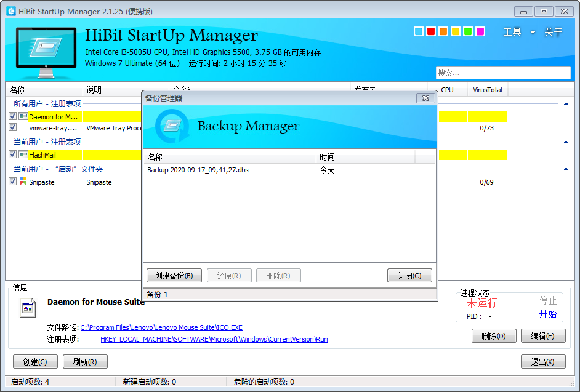
Task: Open the 关于 menu
Action: pos(553,33)
